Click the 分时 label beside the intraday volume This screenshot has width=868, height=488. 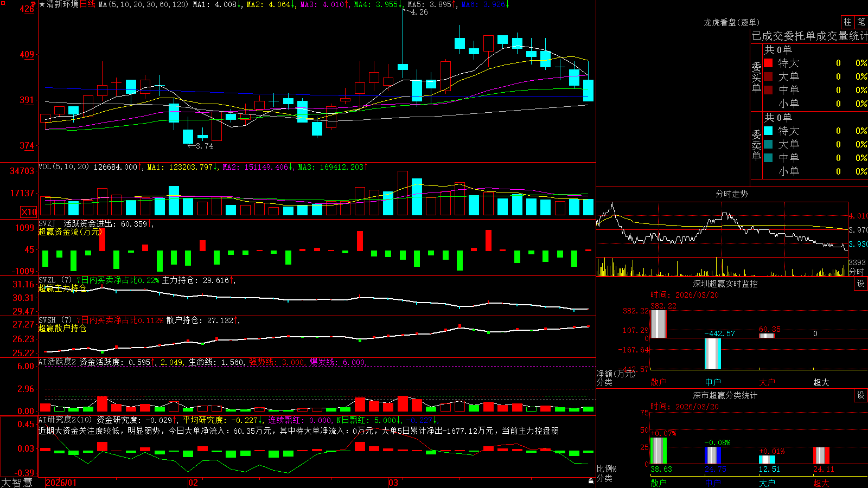click(x=857, y=272)
